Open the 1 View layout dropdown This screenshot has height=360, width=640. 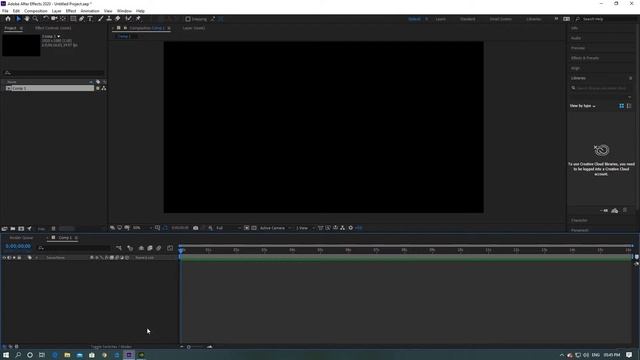pos(305,228)
